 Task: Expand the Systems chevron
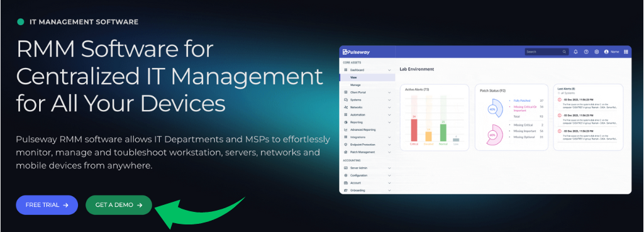[389, 100]
